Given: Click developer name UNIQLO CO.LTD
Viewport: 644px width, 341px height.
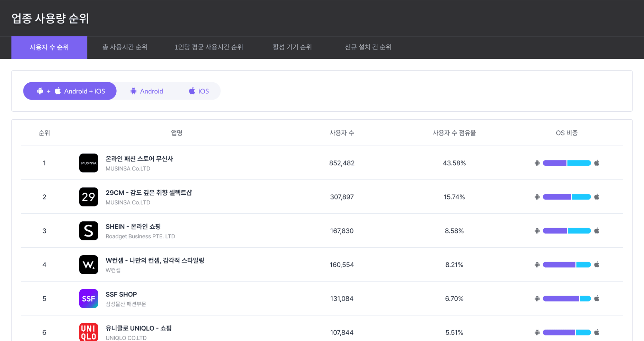Looking at the screenshot, I should pos(126,338).
